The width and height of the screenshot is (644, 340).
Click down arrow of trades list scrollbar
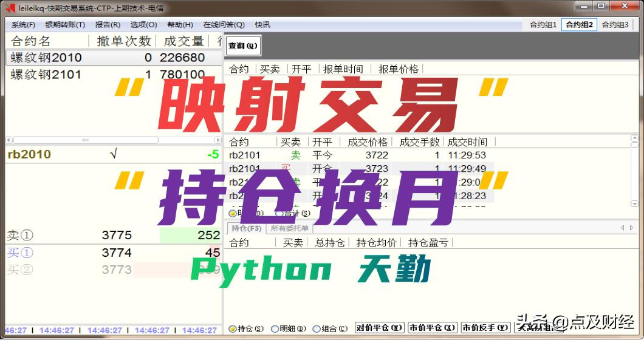[634, 203]
